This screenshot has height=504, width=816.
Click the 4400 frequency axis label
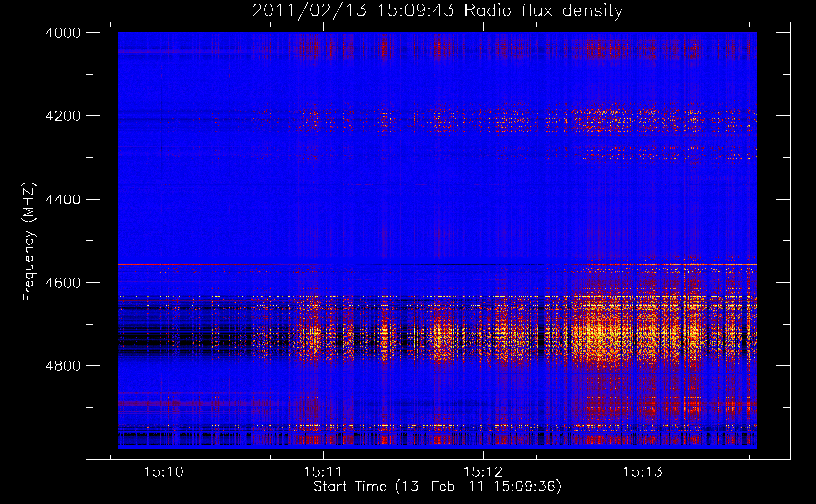tap(63, 200)
